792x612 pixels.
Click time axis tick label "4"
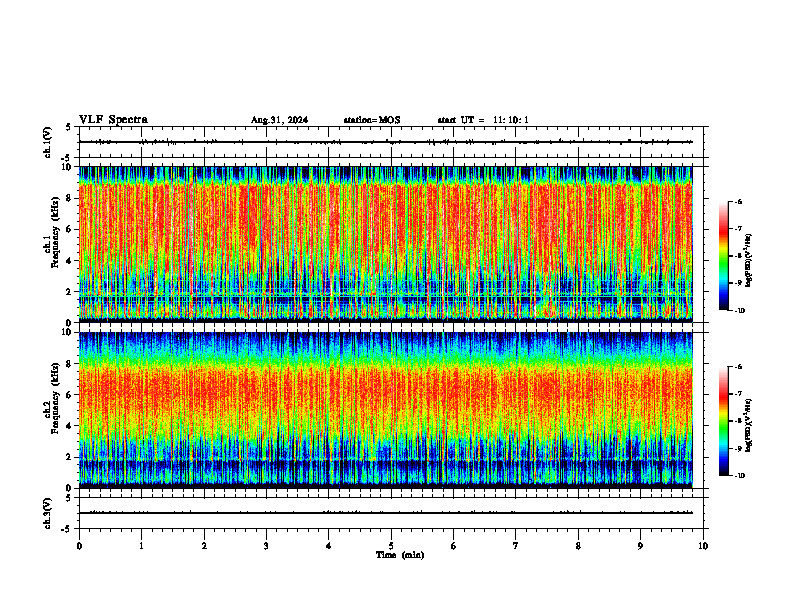(x=328, y=546)
